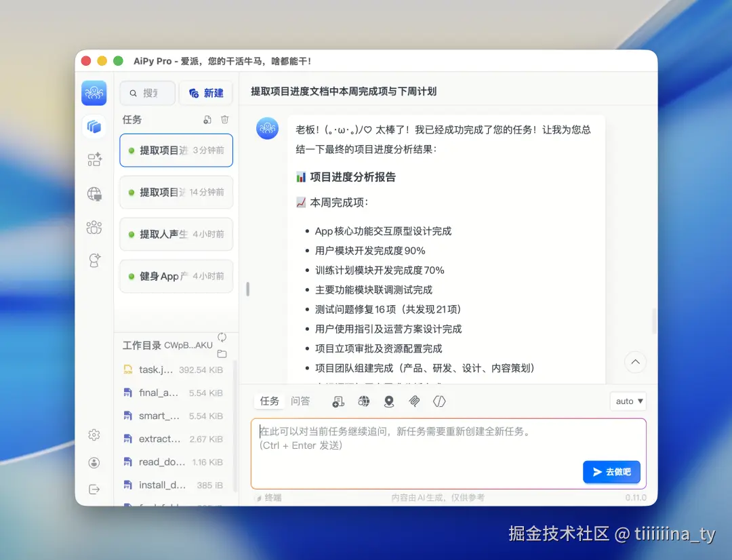Select task.json in the file list

point(157,369)
